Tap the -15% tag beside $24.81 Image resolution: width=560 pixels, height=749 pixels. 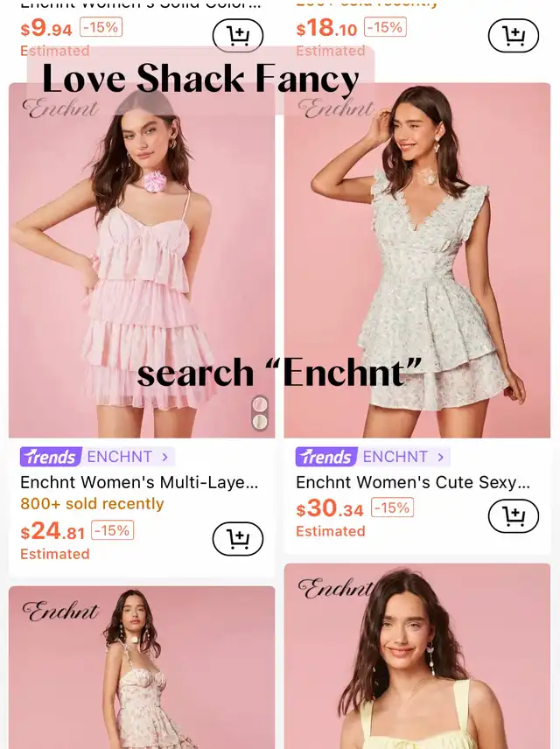(x=112, y=531)
